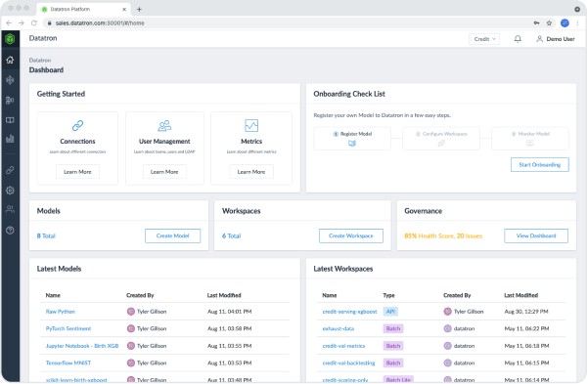
Task: Open Jupyter Notebook - Birth XGB model
Action: coord(82,346)
